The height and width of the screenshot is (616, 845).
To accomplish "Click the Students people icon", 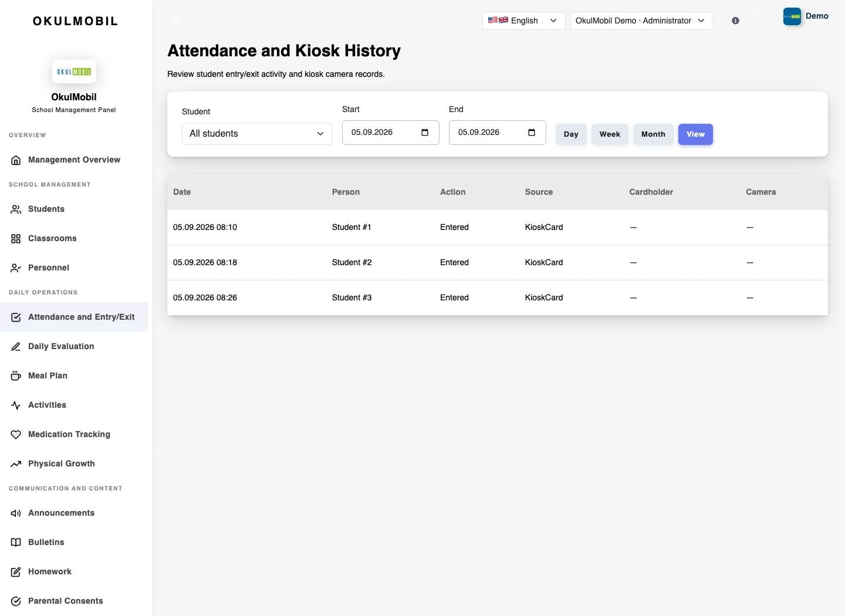I will tap(16, 209).
